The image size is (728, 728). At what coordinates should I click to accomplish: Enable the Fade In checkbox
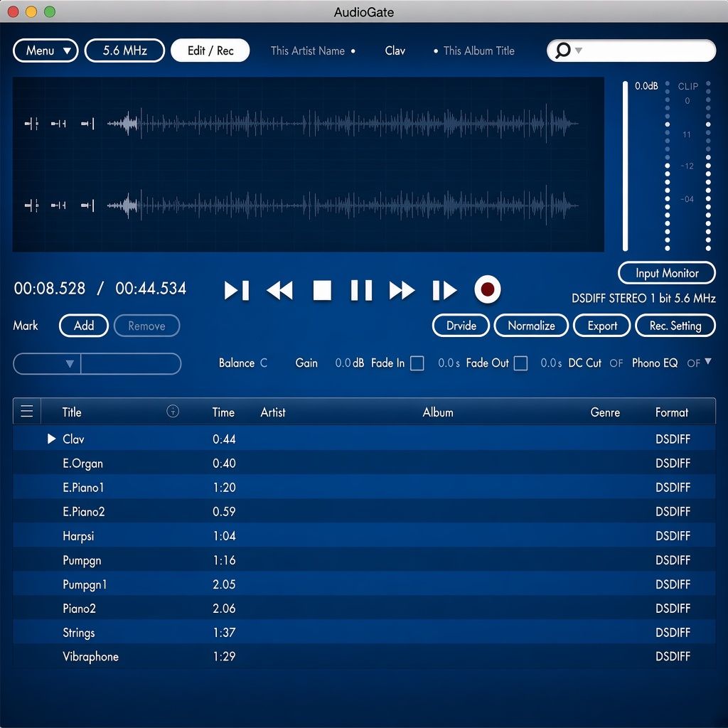click(417, 363)
